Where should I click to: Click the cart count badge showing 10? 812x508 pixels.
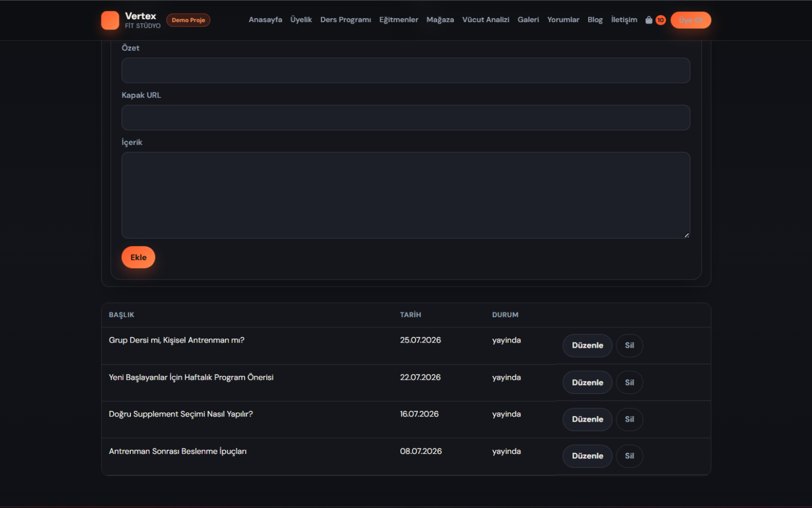tap(660, 20)
